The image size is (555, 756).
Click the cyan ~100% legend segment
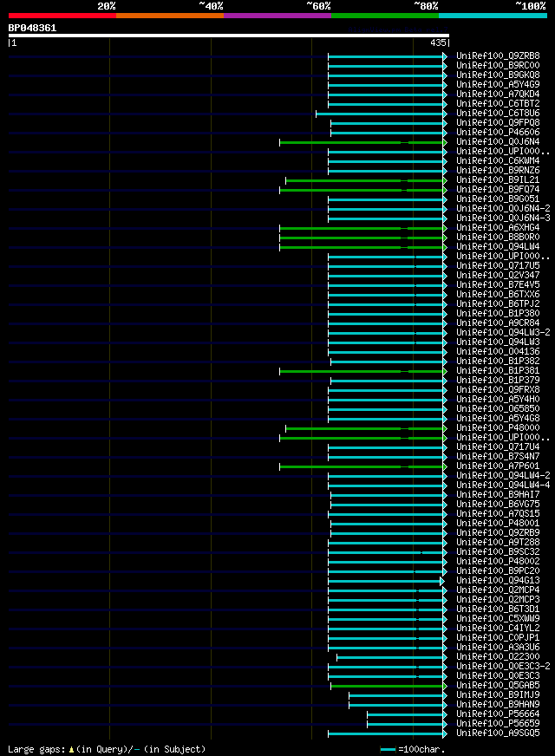[493, 16]
